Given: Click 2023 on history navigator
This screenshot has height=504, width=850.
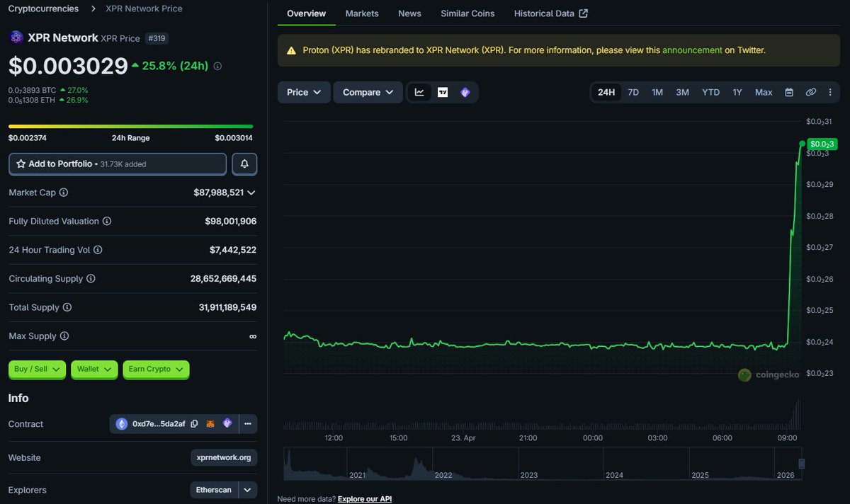Looking at the screenshot, I should pos(528,475).
